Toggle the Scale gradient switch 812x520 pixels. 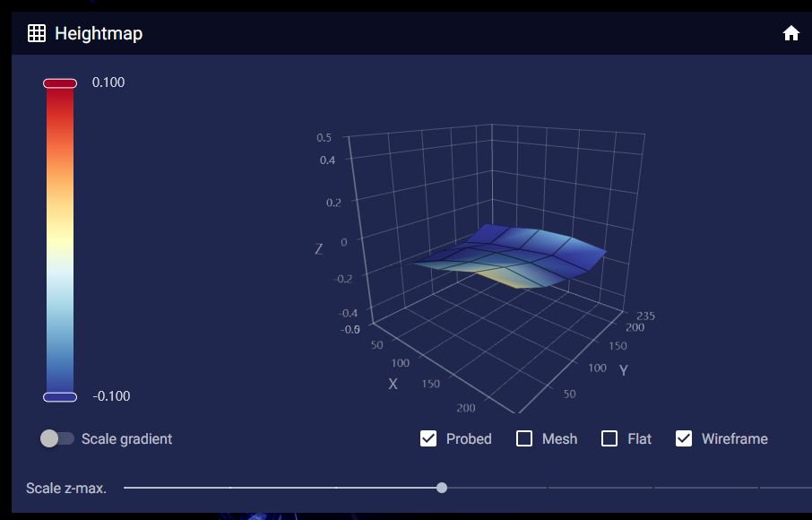click(57, 438)
